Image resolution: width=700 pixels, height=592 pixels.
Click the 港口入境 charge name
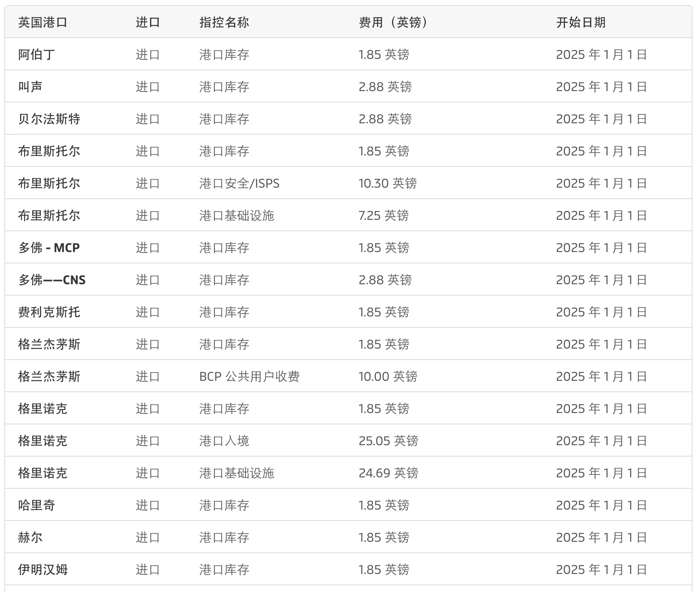[x=224, y=441]
